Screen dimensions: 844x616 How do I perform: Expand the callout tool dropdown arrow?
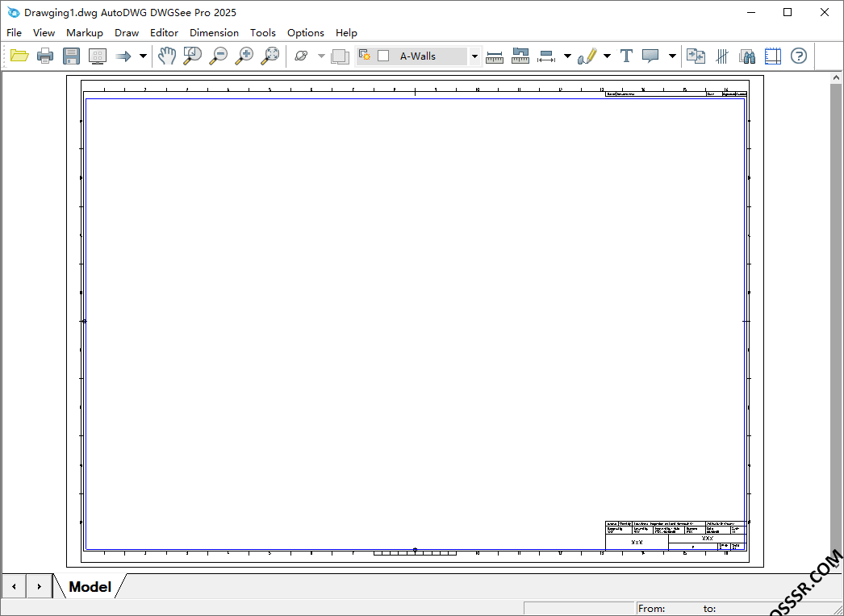(672, 56)
